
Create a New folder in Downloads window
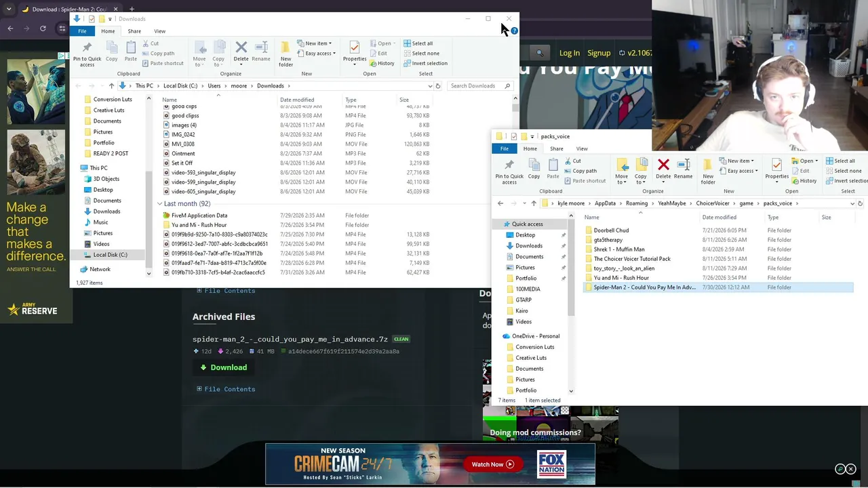(x=285, y=54)
